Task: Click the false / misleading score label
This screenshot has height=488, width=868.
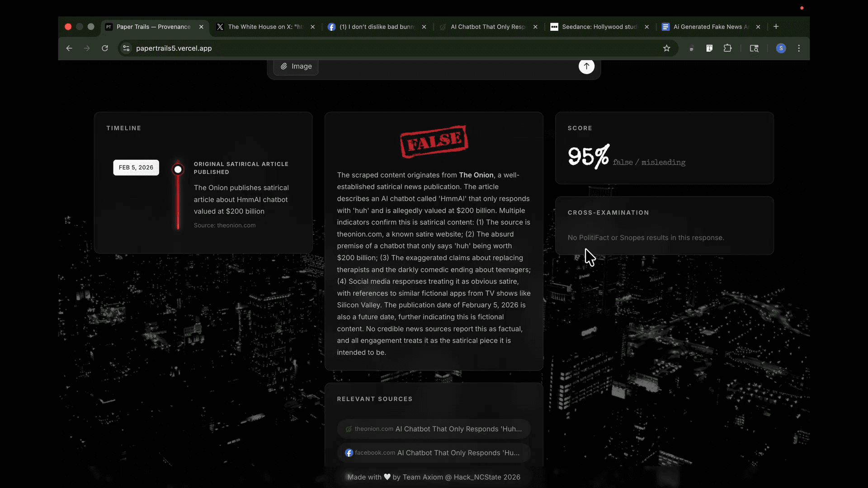Action: [x=649, y=162]
